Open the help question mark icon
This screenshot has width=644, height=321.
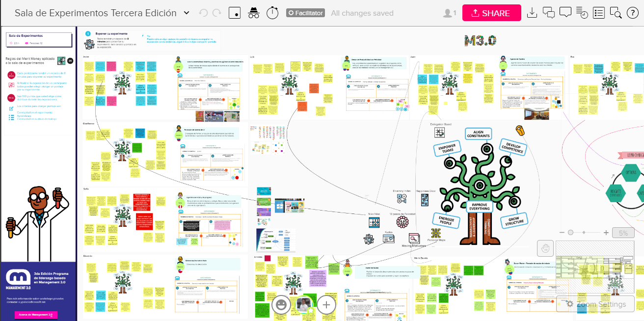pos(632,13)
